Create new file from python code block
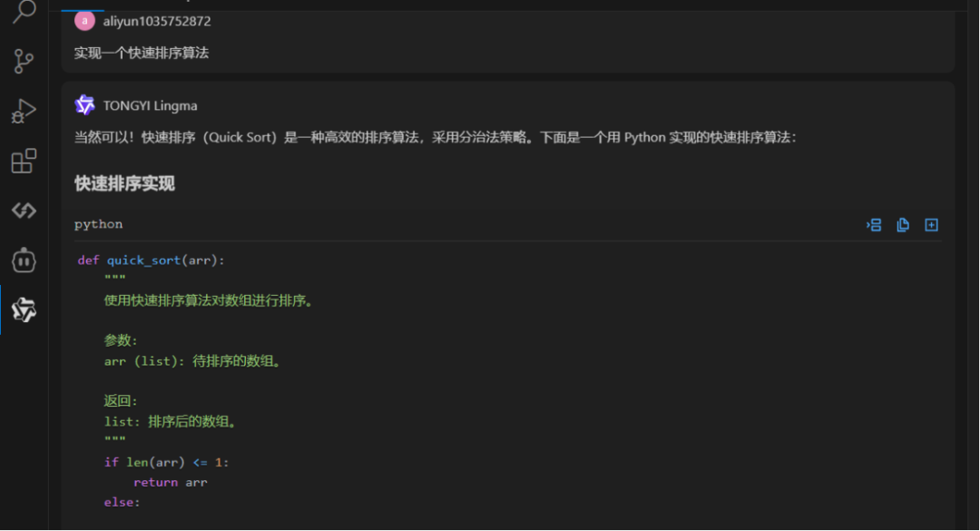The image size is (980, 531). [931, 225]
